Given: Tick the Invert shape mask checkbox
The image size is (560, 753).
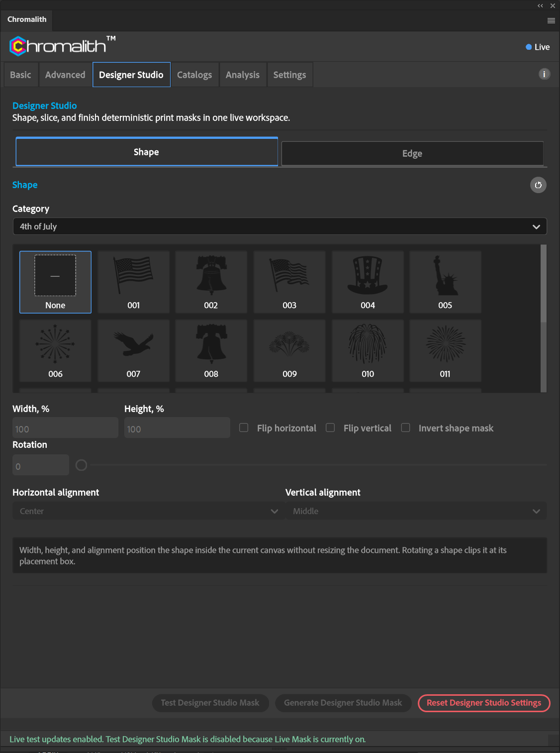Looking at the screenshot, I should click(x=406, y=428).
